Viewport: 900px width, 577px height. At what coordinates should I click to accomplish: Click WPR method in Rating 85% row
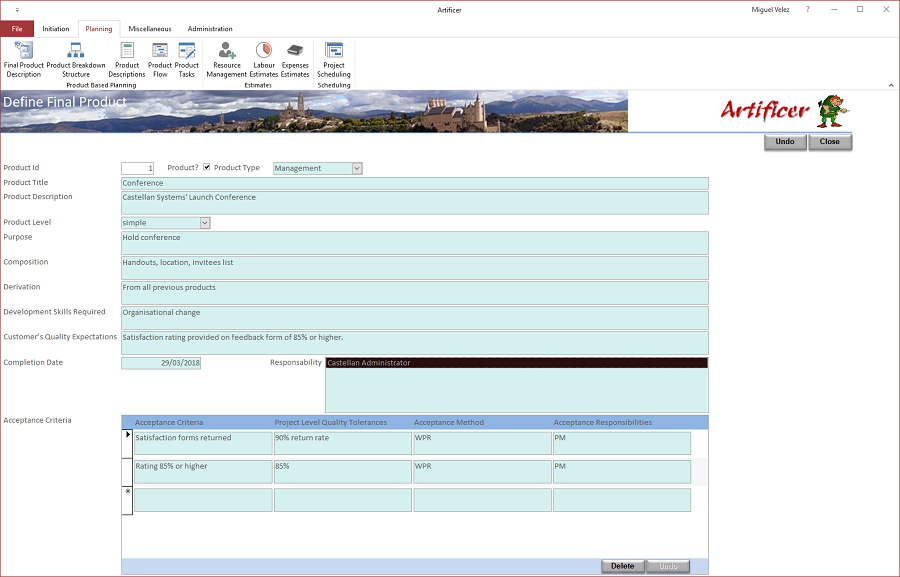point(483,472)
